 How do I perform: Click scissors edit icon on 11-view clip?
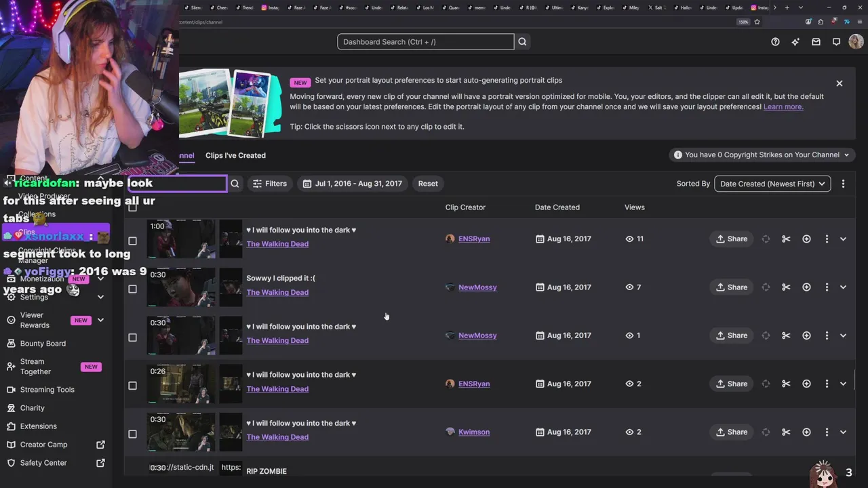coord(786,239)
